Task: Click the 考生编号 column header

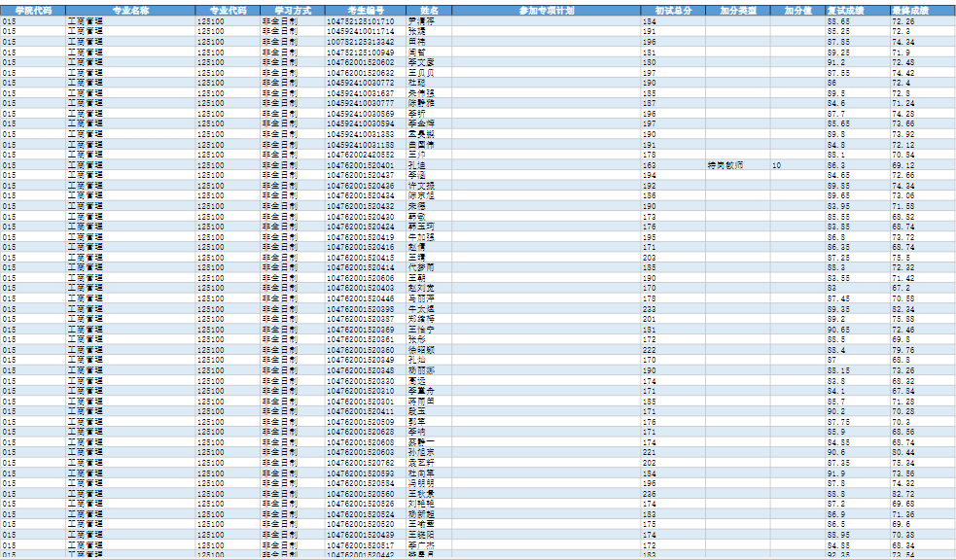Action: click(364, 9)
